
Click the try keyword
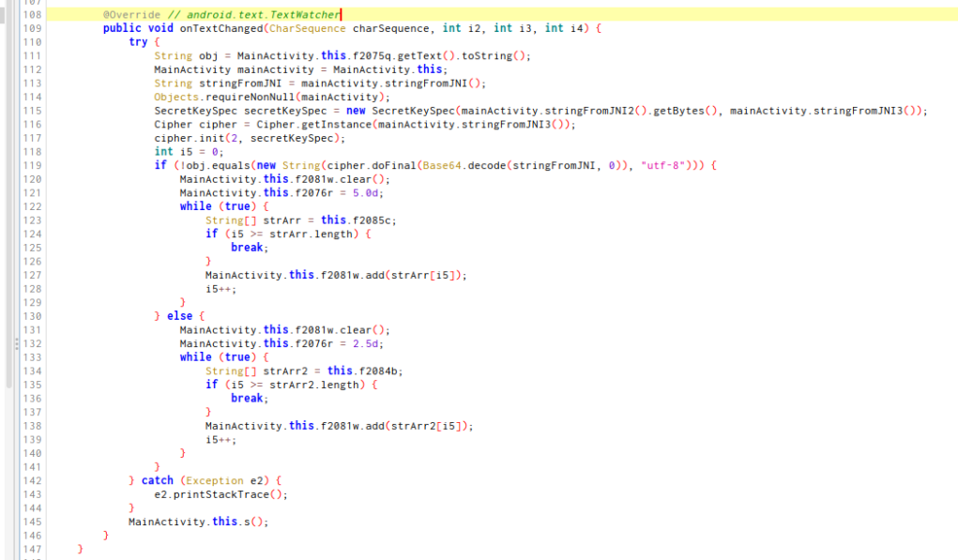pyautogui.click(x=138, y=42)
